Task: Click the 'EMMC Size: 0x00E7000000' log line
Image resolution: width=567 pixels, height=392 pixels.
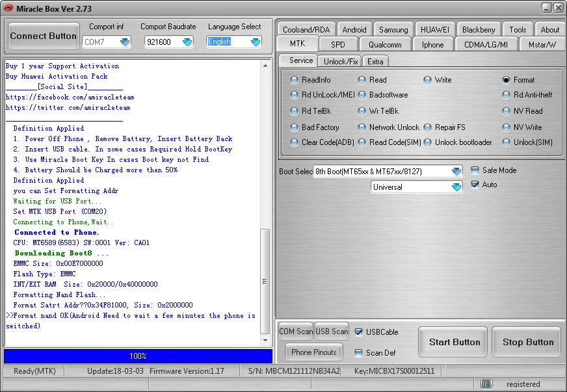Action: 59,264
